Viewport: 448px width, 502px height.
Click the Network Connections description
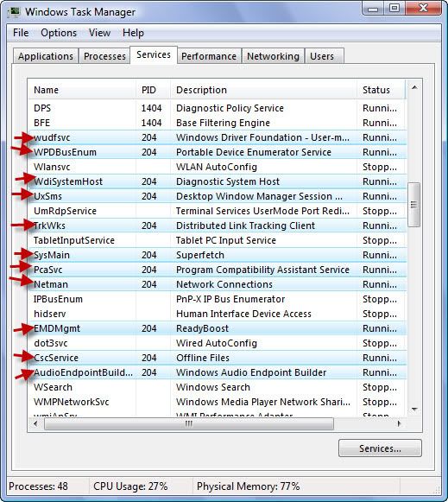[224, 284]
